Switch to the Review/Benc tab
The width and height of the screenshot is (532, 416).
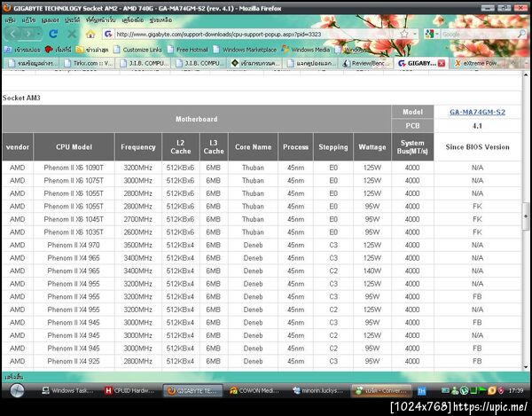click(x=366, y=63)
